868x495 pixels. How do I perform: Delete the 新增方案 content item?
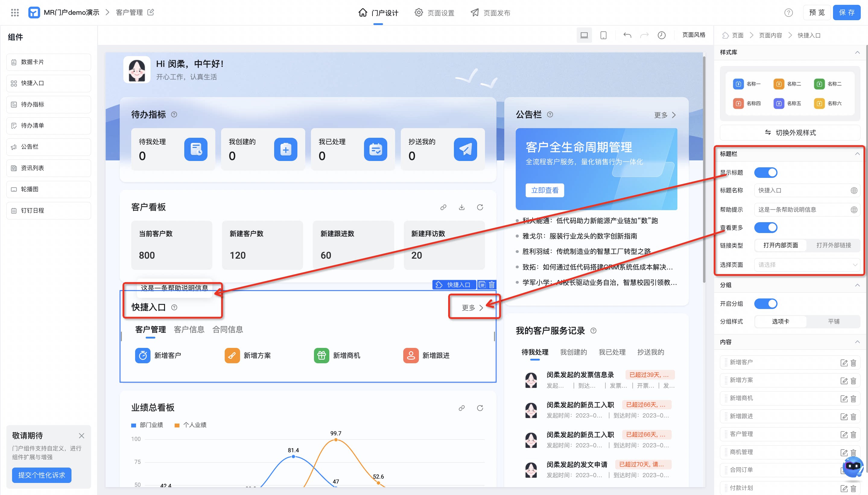[x=854, y=381]
